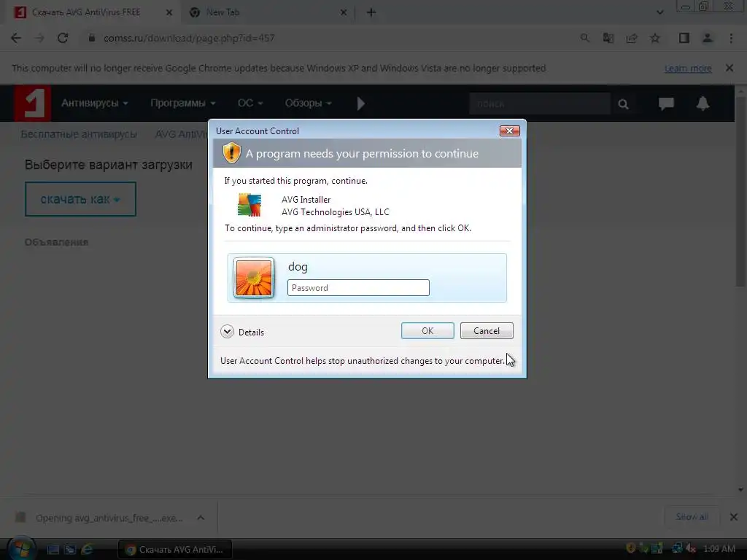Expand download item options chevron

coord(201,518)
